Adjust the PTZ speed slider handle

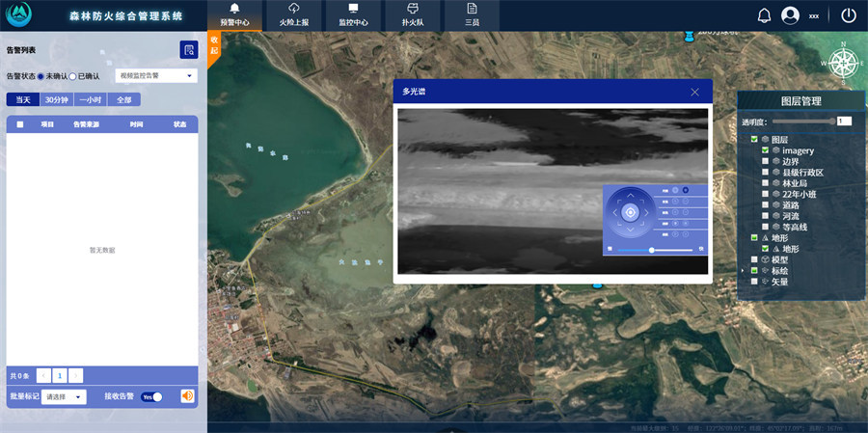pyautogui.click(x=652, y=251)
